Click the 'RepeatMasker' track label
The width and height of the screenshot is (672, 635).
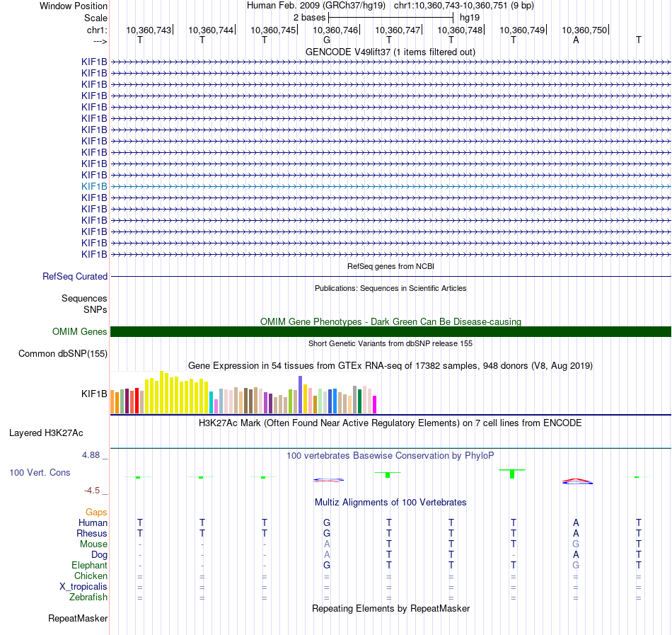point(78,618)
